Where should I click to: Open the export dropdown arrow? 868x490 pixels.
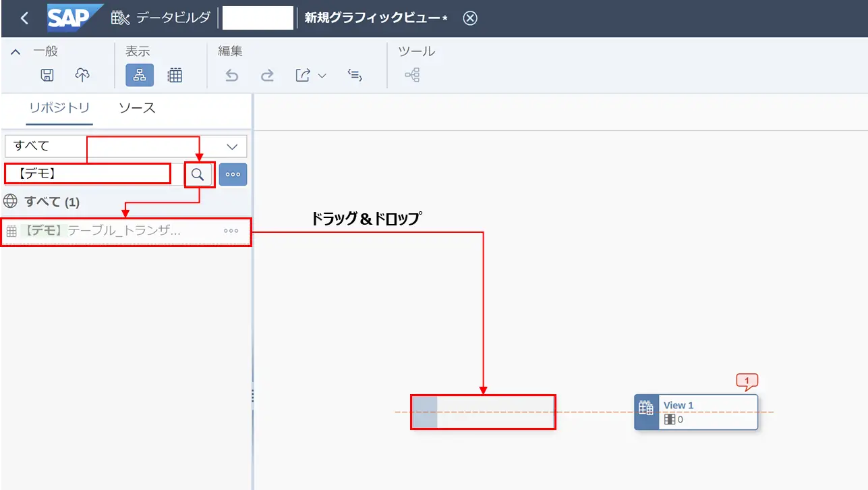click(322, 76)
